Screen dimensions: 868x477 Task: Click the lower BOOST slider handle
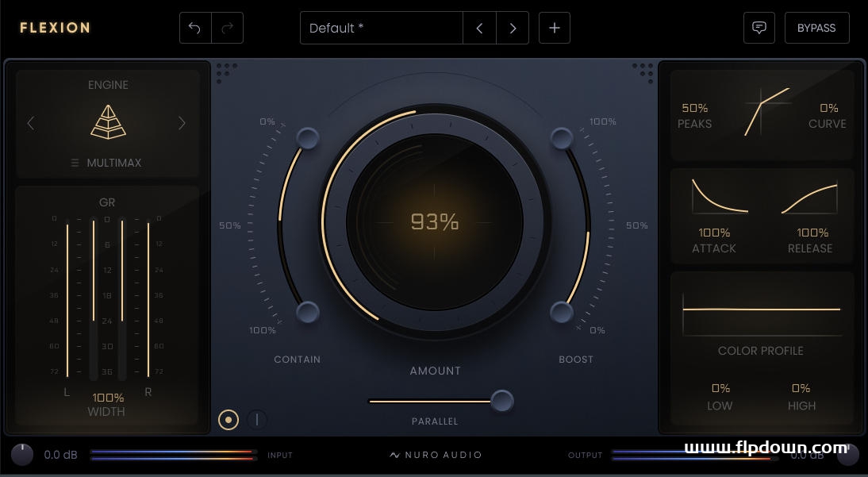coord(561,312)
